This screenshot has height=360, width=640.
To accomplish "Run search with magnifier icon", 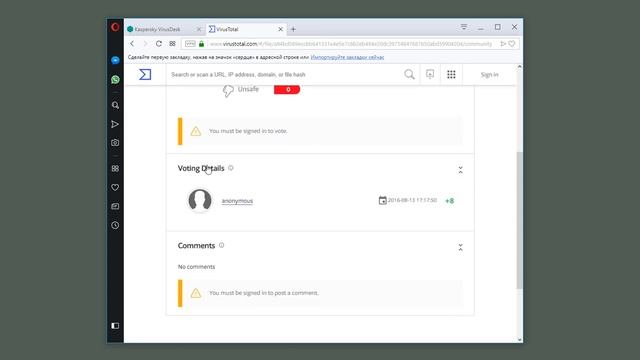I will click(409, 74).
